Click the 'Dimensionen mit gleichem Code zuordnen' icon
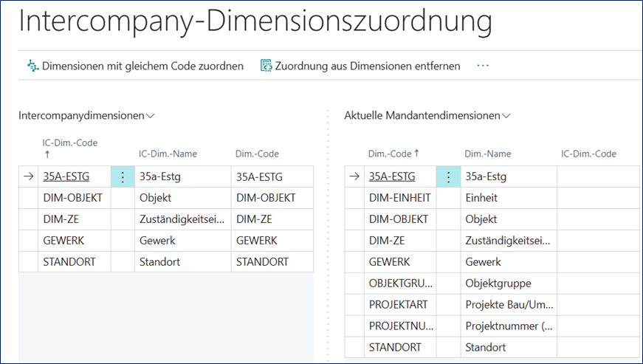 coord(32,66)
